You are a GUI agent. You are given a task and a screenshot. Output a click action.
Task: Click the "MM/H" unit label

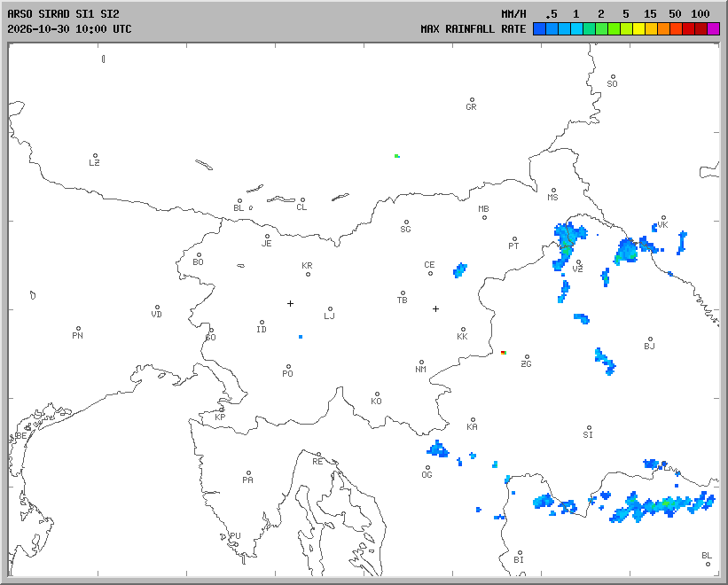513,14
